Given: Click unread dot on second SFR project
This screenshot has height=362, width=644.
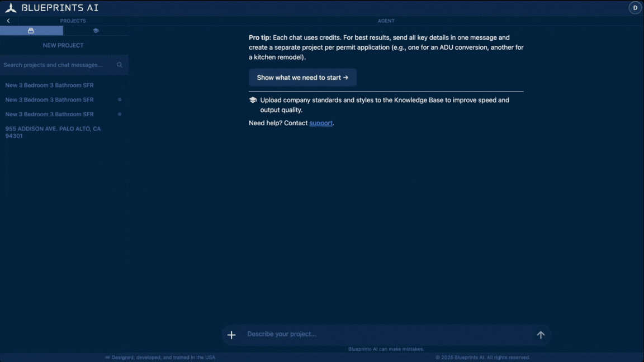Looking at the screenshot, I should [x=120, y=99].
